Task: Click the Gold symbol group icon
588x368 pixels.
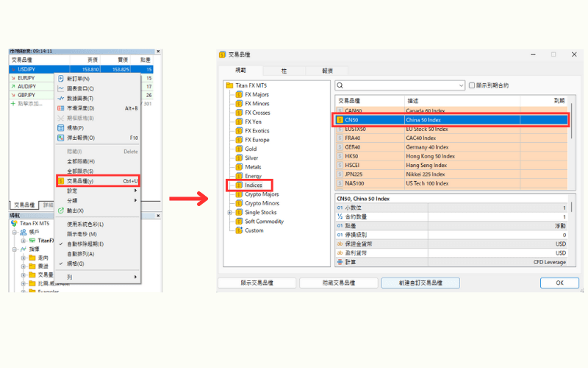Action: 238,149
